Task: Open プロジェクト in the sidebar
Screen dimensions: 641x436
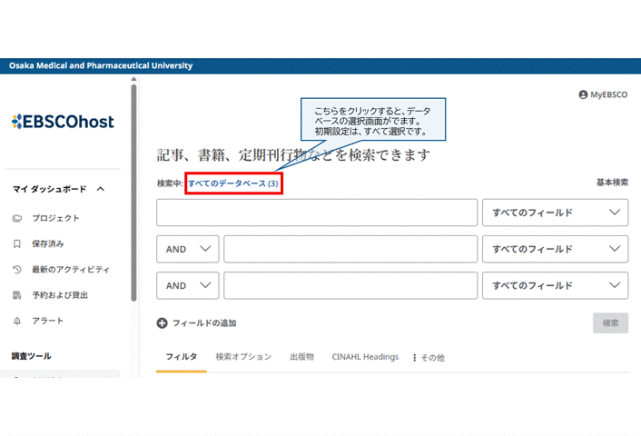Action: [x=56, y=218]
